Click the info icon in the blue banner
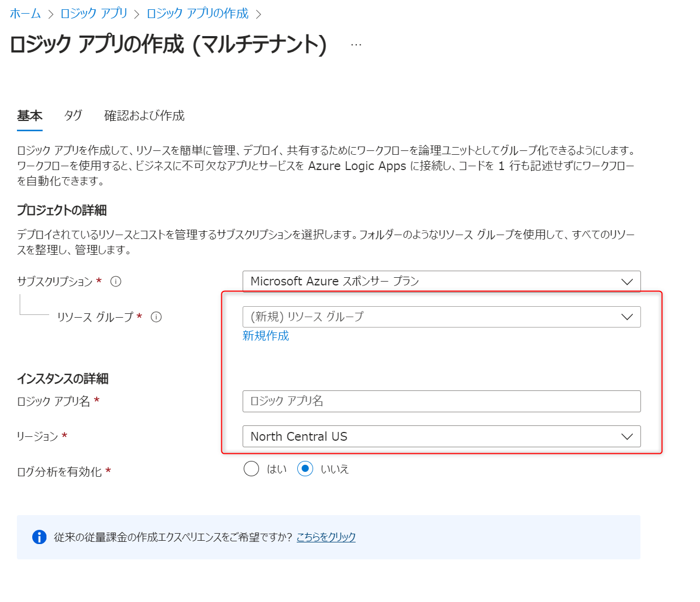Viewport: 700px width, 602px height. [39, 537]
